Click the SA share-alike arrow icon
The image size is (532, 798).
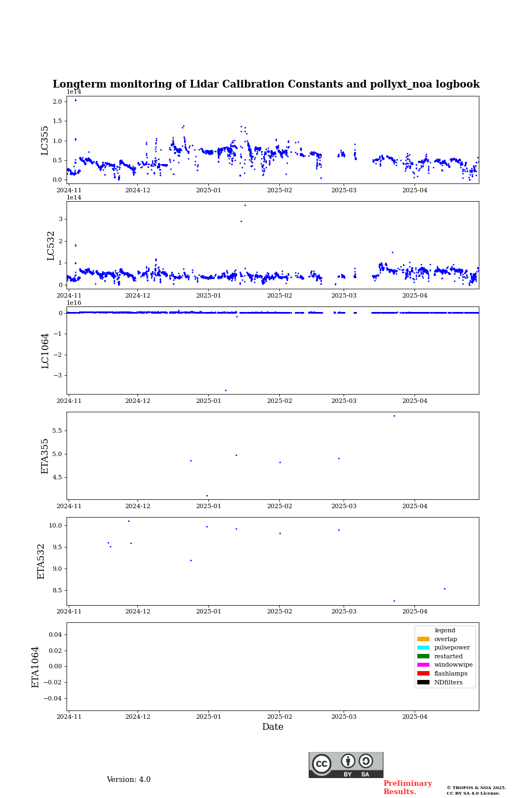[x=366, y=761]
